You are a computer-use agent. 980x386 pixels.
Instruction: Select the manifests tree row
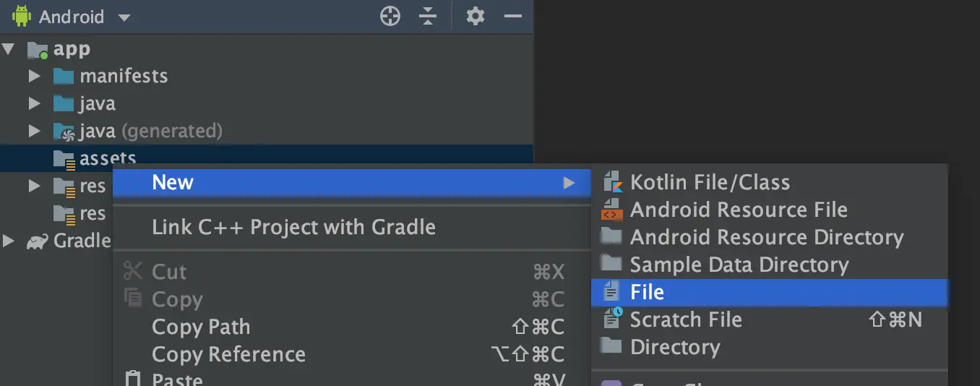pyautogui.click(x=267, y=76)
